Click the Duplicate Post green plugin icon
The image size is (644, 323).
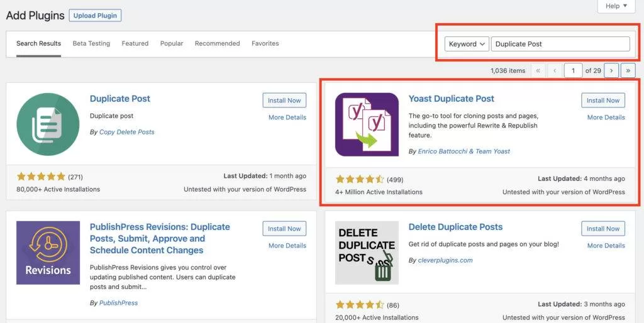coord(48,124)
